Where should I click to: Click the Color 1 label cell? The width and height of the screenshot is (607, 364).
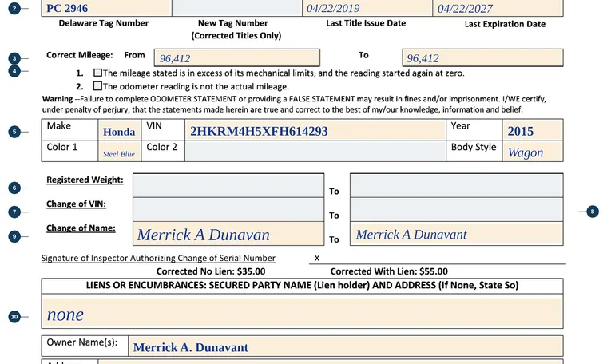[69, 151]
